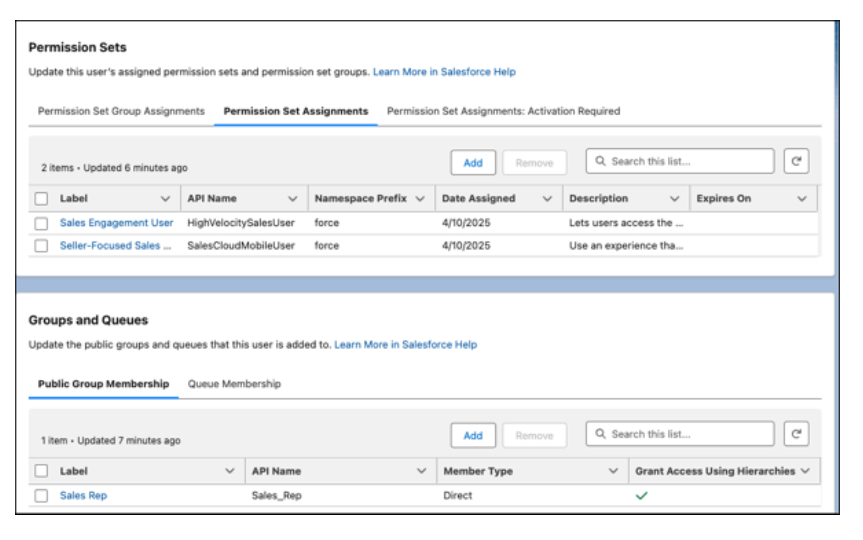Open Description column menu
The width and height of the screenshot is (863, 540).
(674, 199)
